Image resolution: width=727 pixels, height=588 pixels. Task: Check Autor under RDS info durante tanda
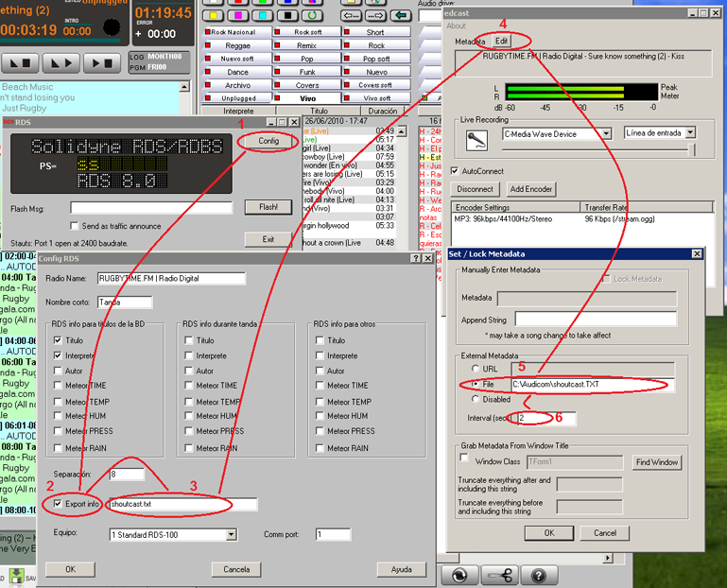click(188, 371)
